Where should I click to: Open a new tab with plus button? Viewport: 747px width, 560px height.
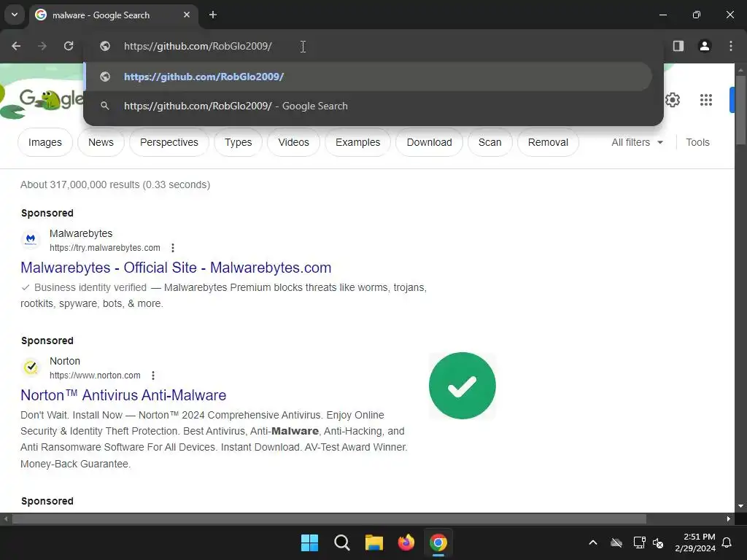pos(213,15)
